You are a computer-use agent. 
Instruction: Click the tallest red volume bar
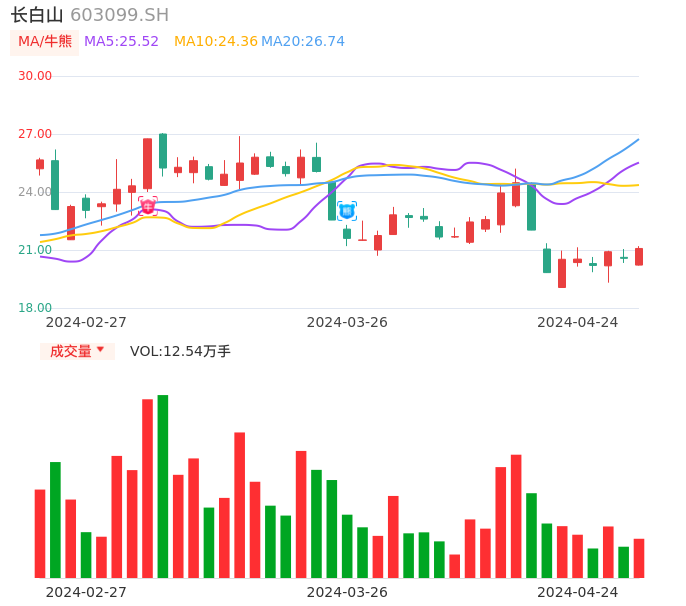[x=147, y=488]
